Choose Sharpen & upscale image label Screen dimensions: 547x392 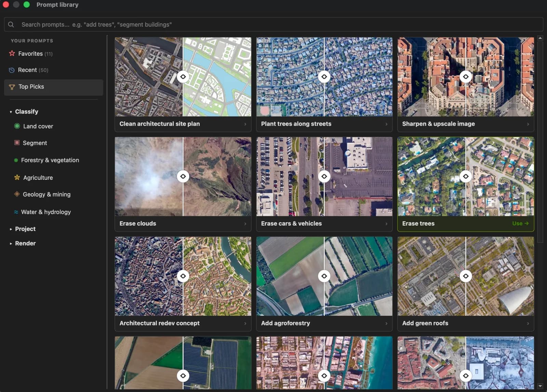(x=438, y=124)
